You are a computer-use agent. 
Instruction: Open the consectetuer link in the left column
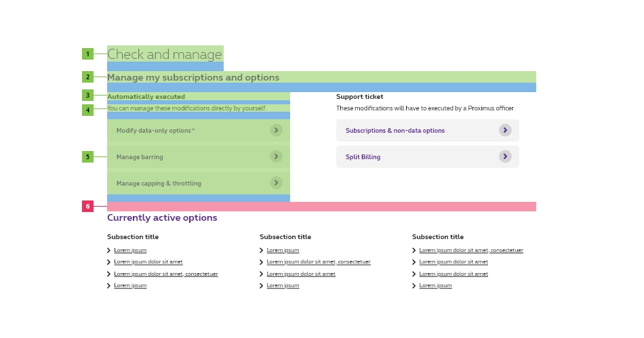coord(165,274)
